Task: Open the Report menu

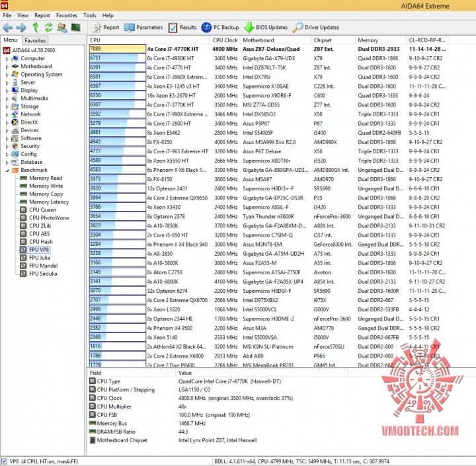Action: [42, 15]
